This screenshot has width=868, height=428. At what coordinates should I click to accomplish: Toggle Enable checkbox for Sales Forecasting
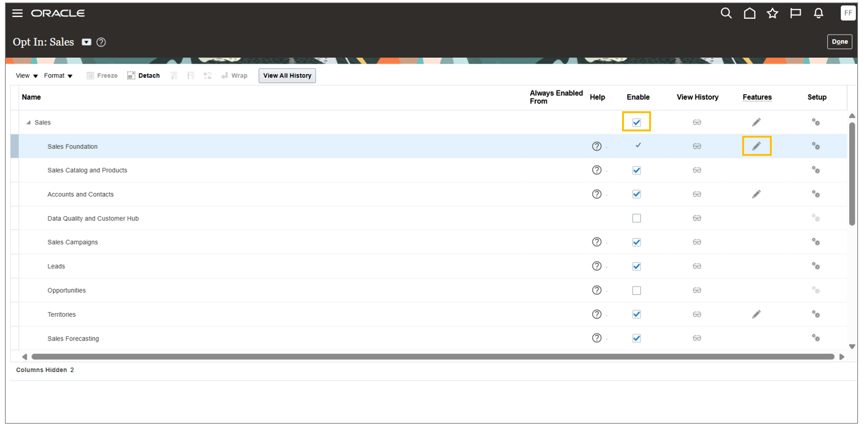coord(637,338)
